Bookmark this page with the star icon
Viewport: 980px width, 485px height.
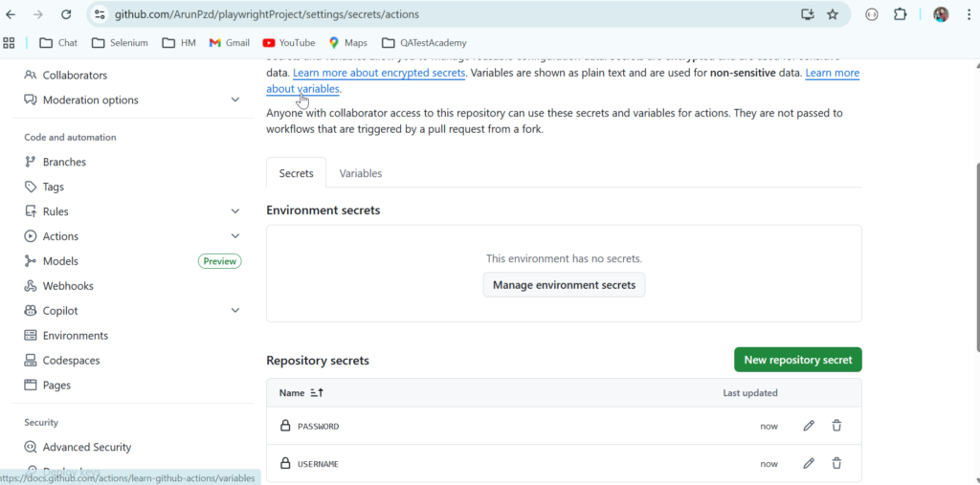833,14
